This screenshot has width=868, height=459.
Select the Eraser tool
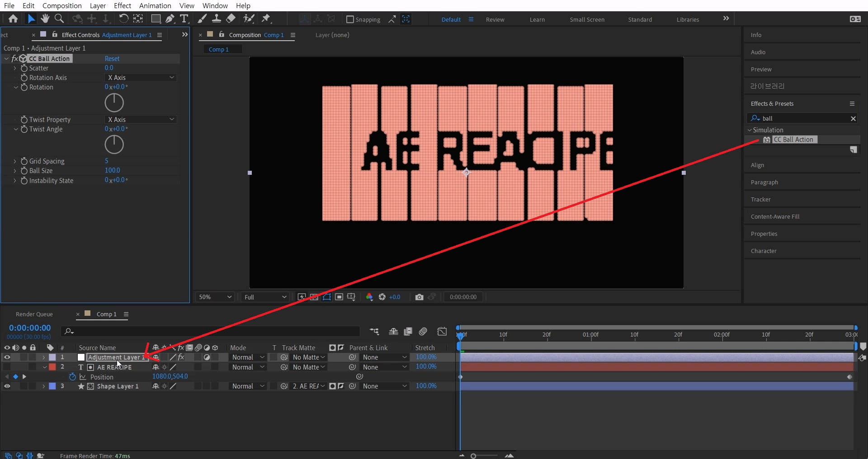tap(231, 19)
